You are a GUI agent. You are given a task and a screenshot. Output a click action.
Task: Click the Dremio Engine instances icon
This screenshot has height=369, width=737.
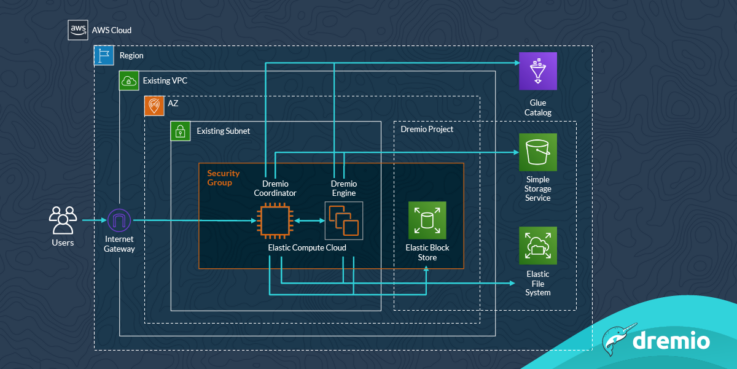[344, 220]
